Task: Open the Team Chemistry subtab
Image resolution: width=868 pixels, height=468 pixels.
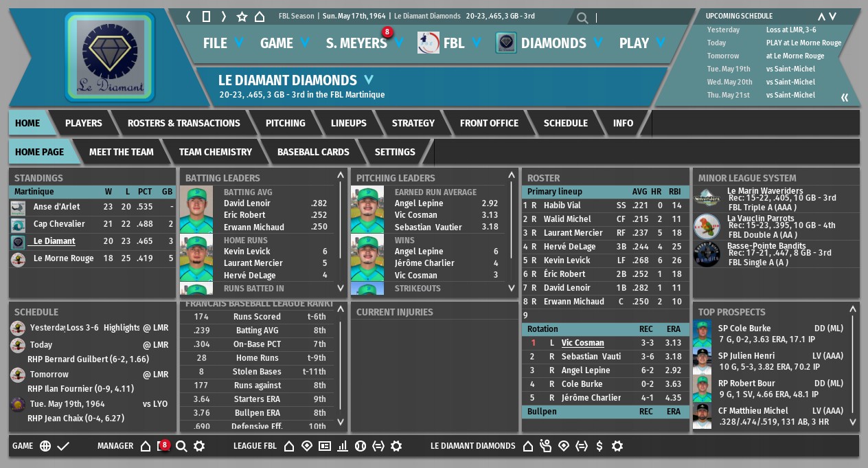Action: point(215,152)
